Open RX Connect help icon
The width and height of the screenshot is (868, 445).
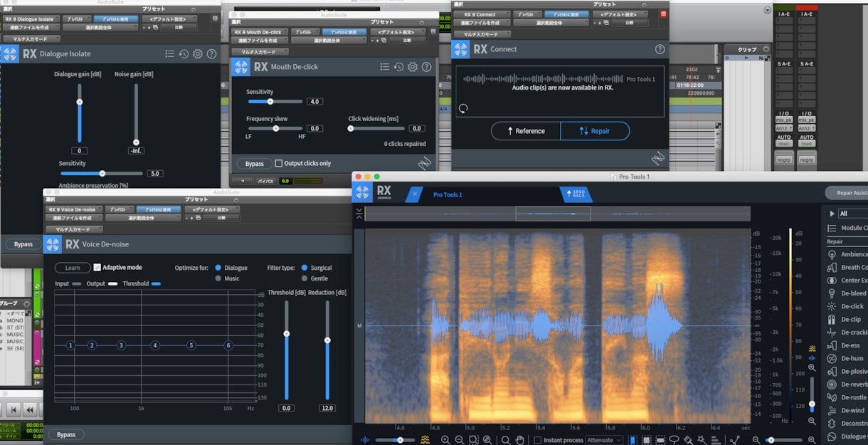tap(660, 49)
